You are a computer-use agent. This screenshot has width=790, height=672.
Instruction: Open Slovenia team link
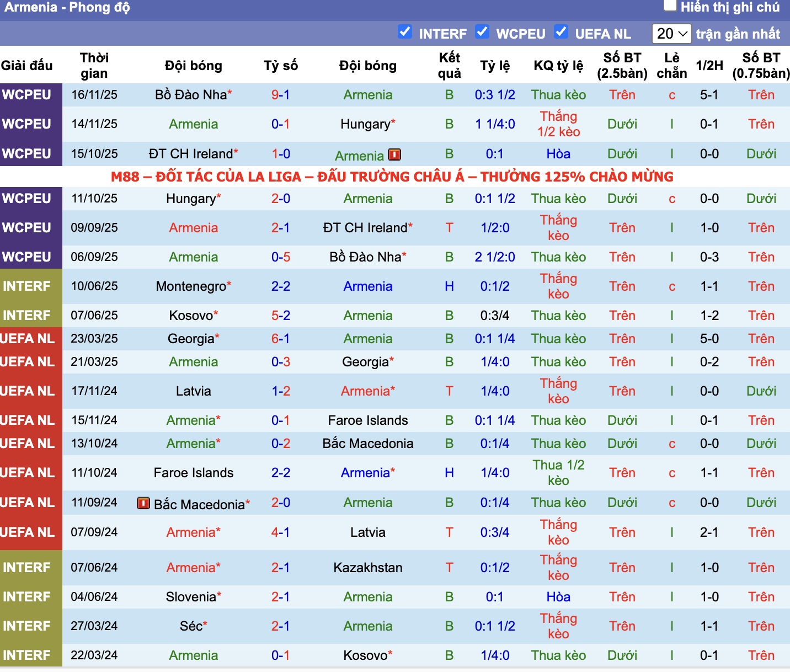point(191,597)
